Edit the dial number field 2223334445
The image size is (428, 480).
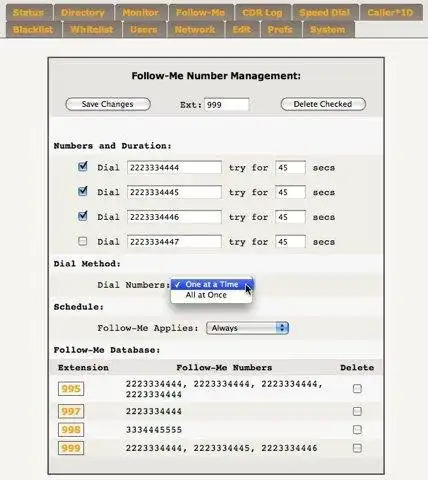tap(174, 192)
